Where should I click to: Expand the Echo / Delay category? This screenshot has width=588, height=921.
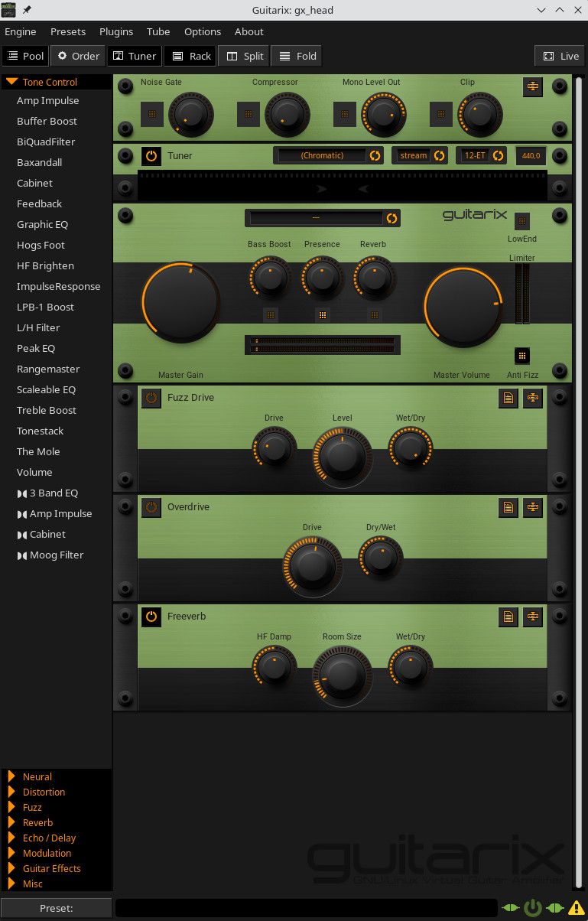(x=56, y=838)
